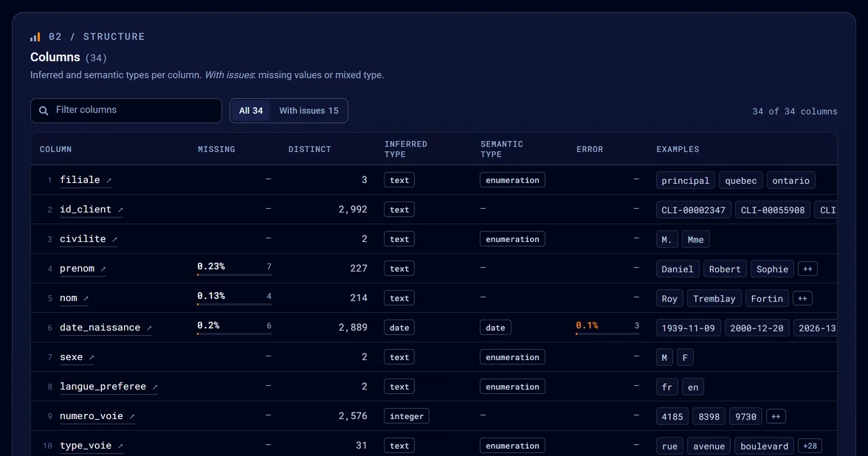Click the Structure bar chart icon
Image resolution: width=868 pixels, height=456 pixels.
35,37
